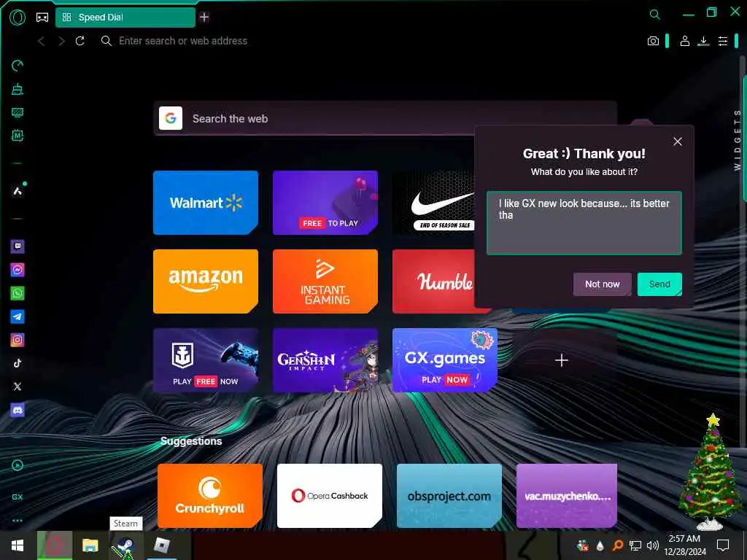747x560 pixels.
Task: Open Telegram in sidebar
Action: [x=18, y=316]
